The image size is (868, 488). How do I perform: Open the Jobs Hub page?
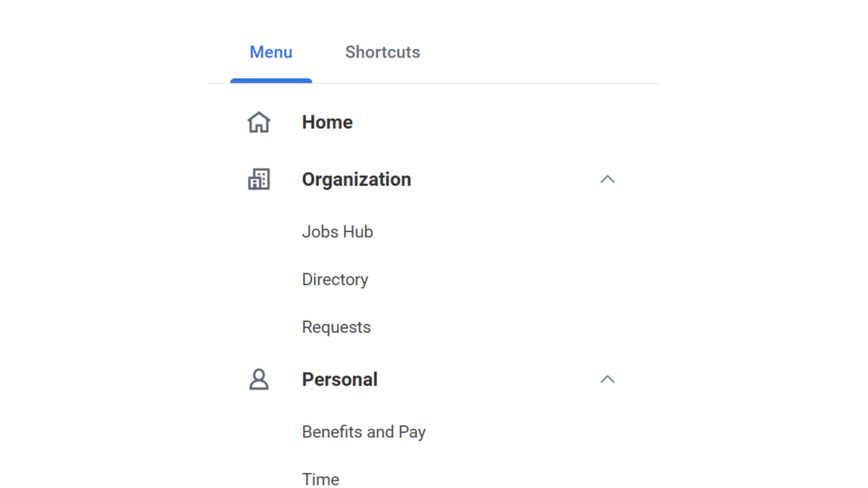pos(337,231)
